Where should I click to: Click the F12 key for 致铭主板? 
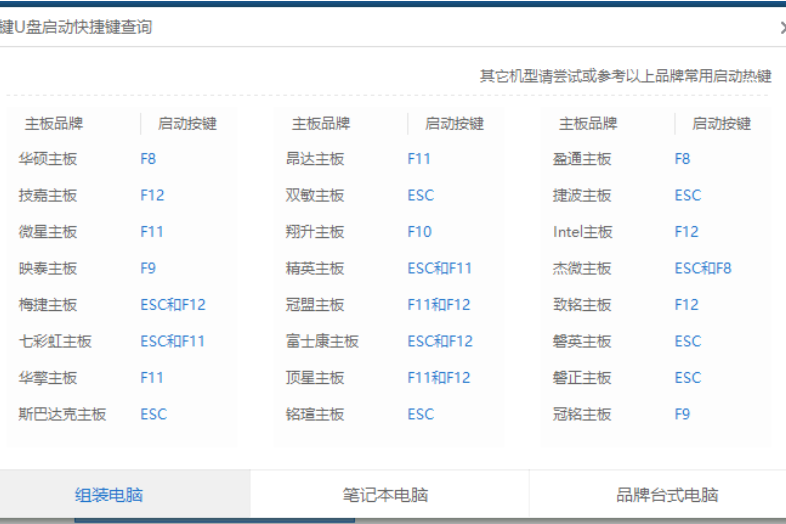click(687, 304)
